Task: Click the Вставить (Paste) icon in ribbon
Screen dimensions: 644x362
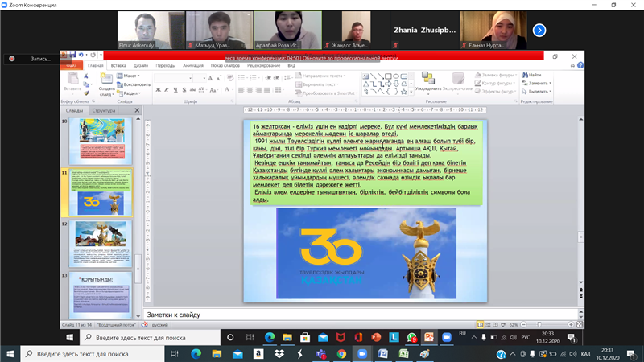Action: point(73,81)
